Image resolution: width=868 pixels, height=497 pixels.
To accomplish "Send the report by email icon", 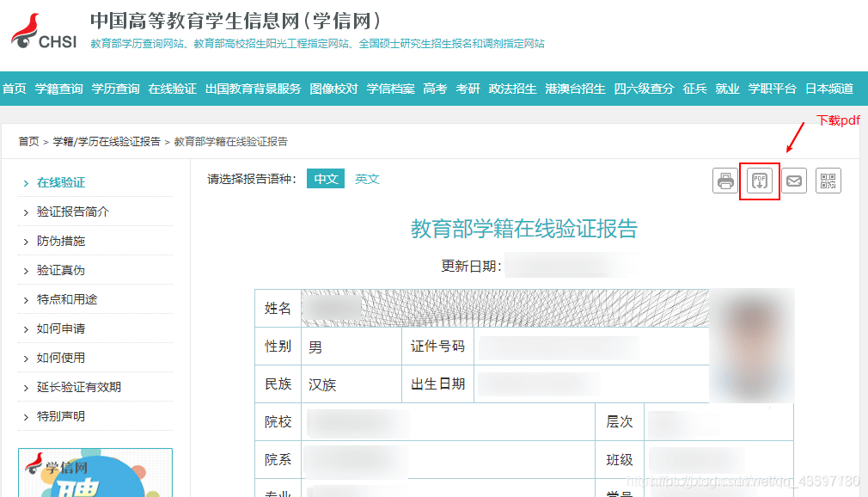I will 794,181.
